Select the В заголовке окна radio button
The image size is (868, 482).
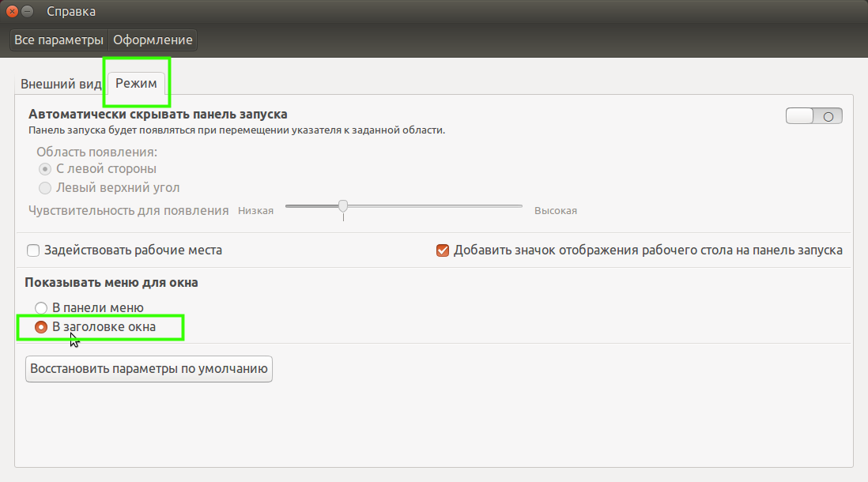pos(41,326)
